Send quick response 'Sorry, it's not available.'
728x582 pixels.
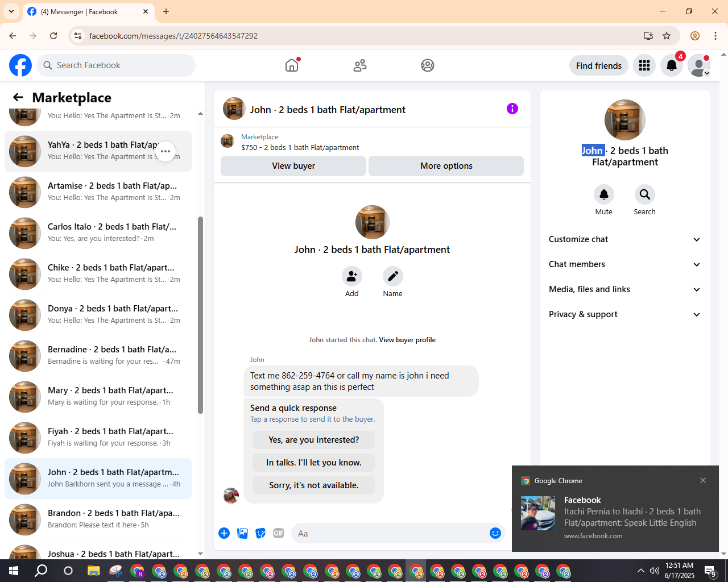314,485
